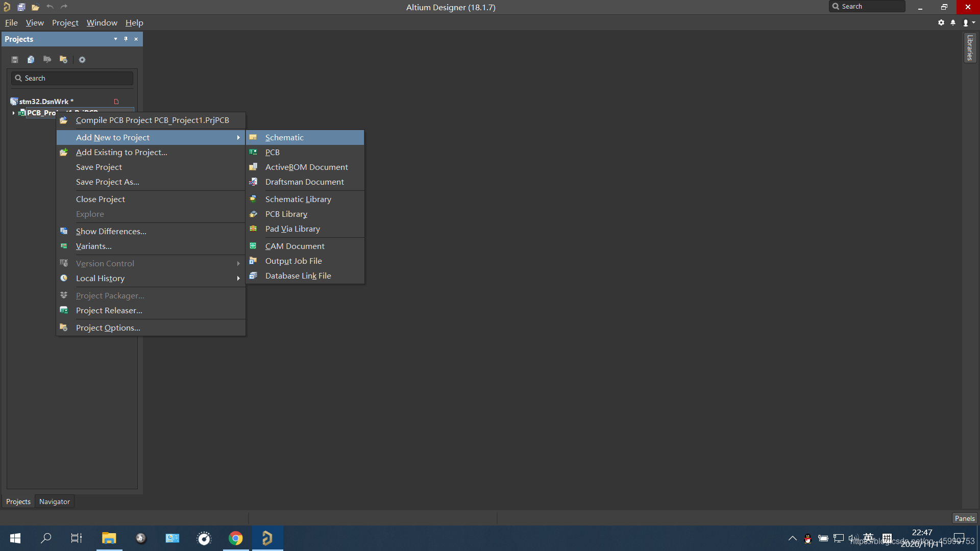This screenshot has width=980, height=551.
Task: Open the Libraries side panel tab
Action: (x=970, y=47)
